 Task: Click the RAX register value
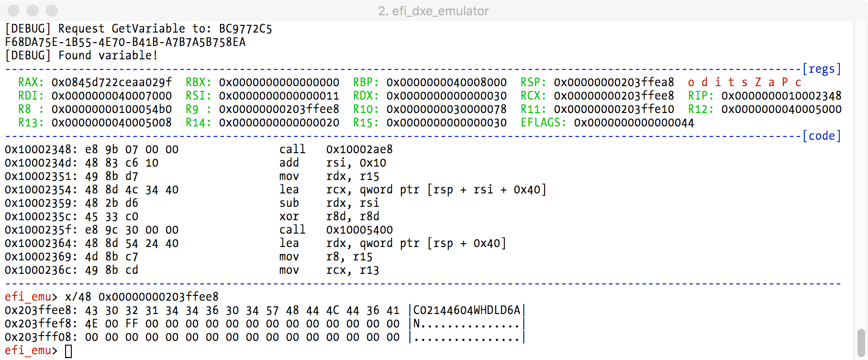click(x=111, y=82)
